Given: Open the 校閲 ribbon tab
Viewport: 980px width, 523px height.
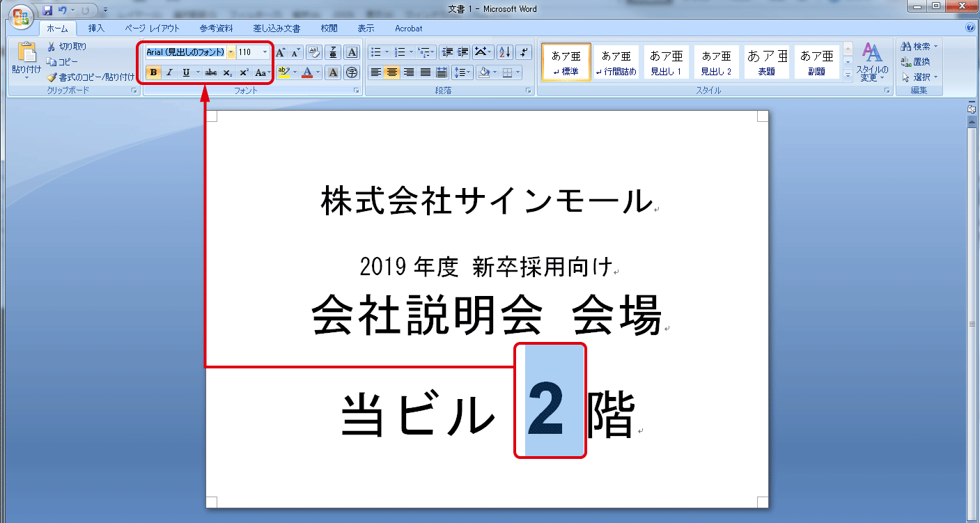Looking at the screenshot, I should coord(328,29).
